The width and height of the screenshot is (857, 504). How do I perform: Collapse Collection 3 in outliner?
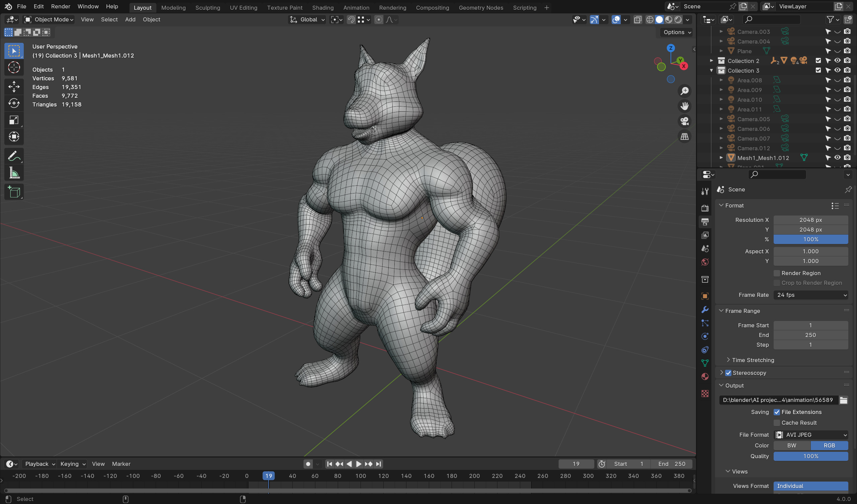[711, 70]
